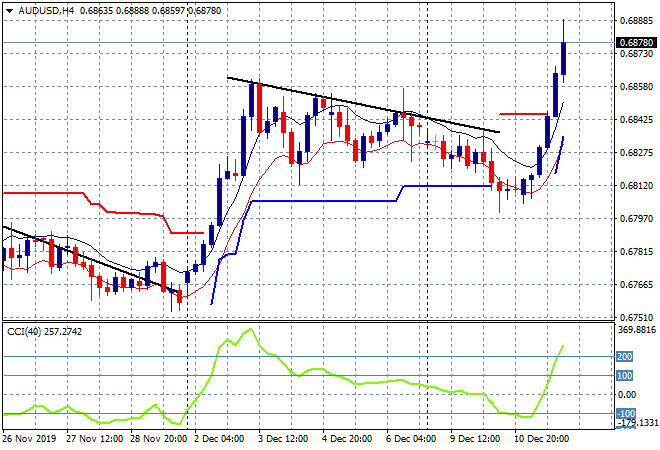
Task: Click the 27 Nov 12:00 time label
Action: [95, 439]
